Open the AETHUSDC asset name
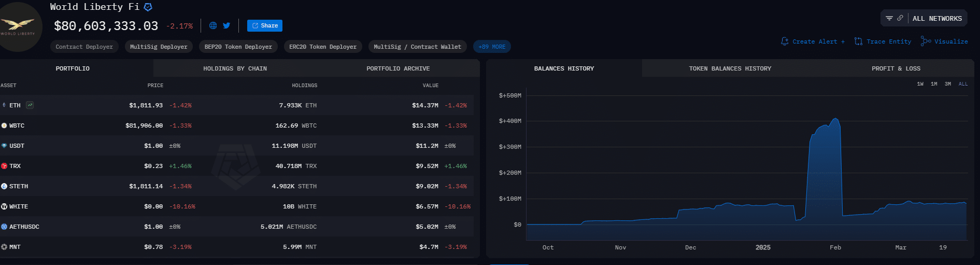This screenshot has width=980, height=265. click(x=24, y=227)
